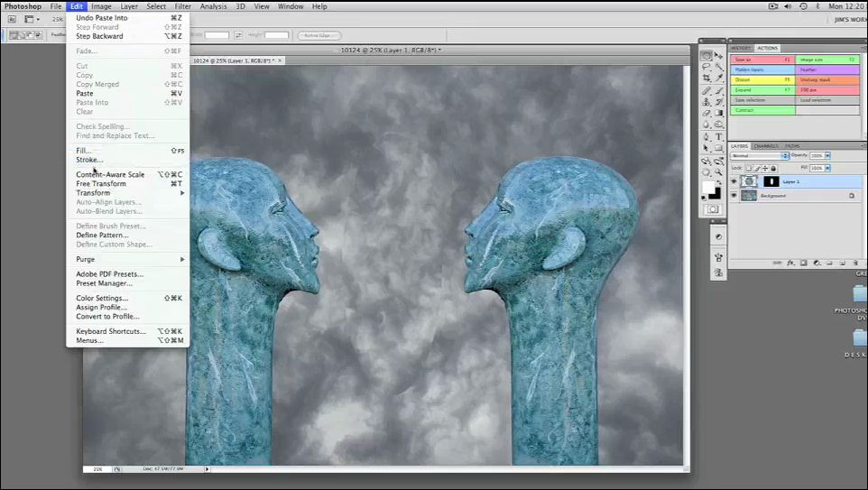Open the Image menu

[x=101, y=6]
